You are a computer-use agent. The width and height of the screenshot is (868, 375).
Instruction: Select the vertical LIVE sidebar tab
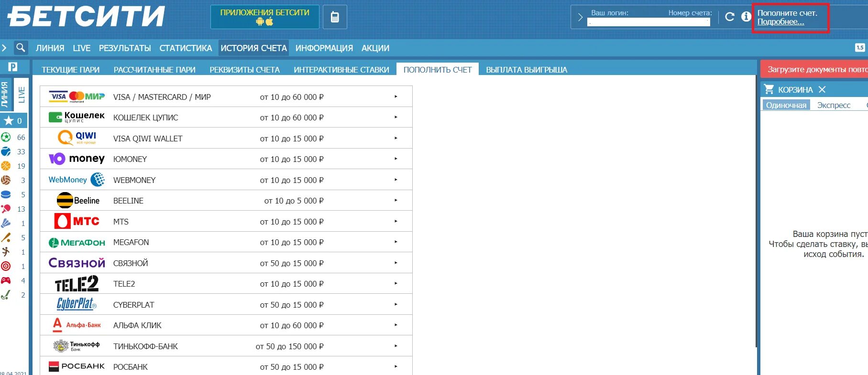click(21, 95)
